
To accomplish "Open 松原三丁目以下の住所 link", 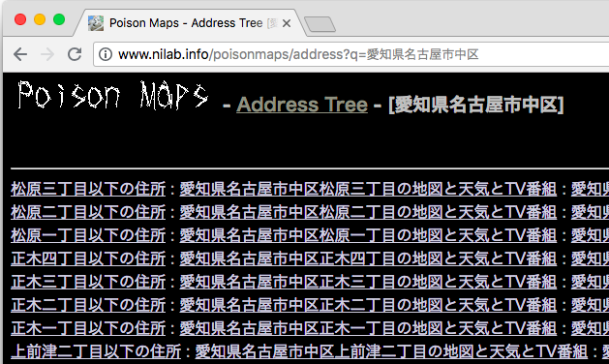I will coord(88,189).
